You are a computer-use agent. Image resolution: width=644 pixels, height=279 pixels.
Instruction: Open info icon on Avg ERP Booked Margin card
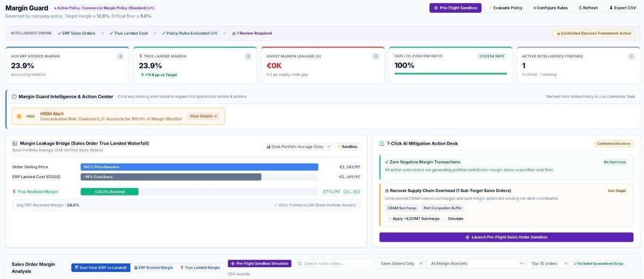(120, 56)
